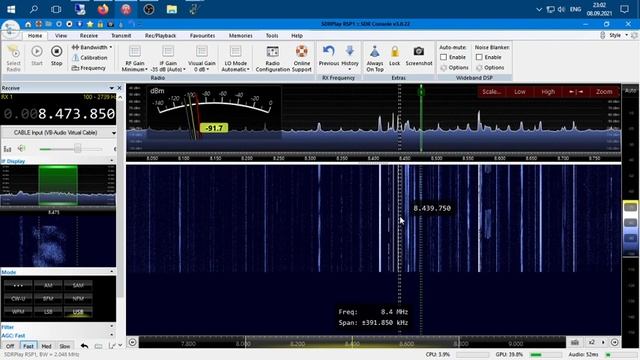Click the signal bars icon in Receive panel
640x360 pixels.
point(7,149)
